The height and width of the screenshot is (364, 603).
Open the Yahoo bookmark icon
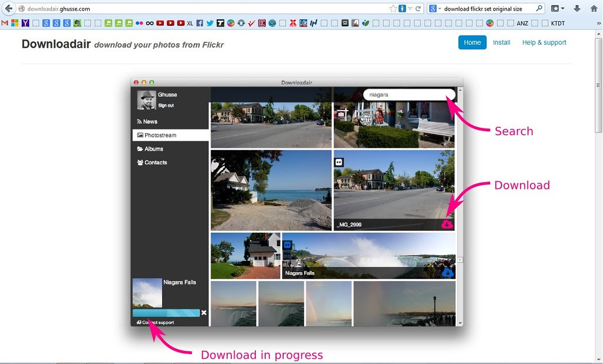[x=25, y=23]
